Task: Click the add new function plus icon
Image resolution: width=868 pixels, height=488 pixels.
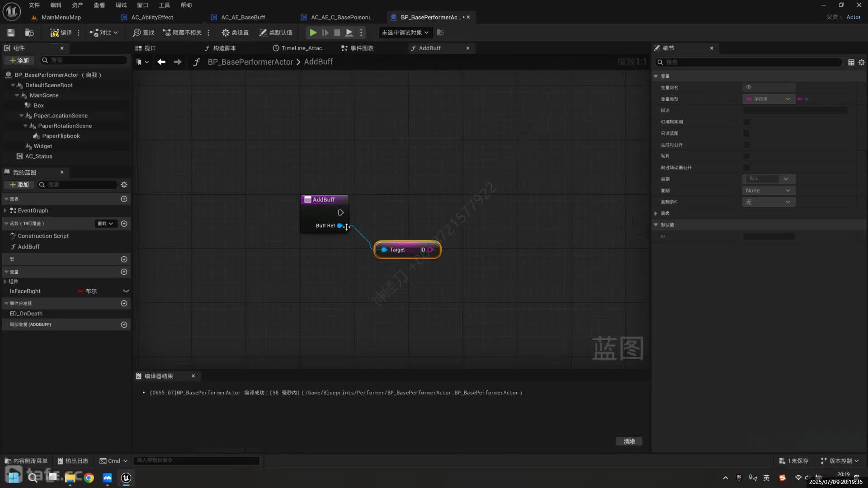Action: coord(124,224)
